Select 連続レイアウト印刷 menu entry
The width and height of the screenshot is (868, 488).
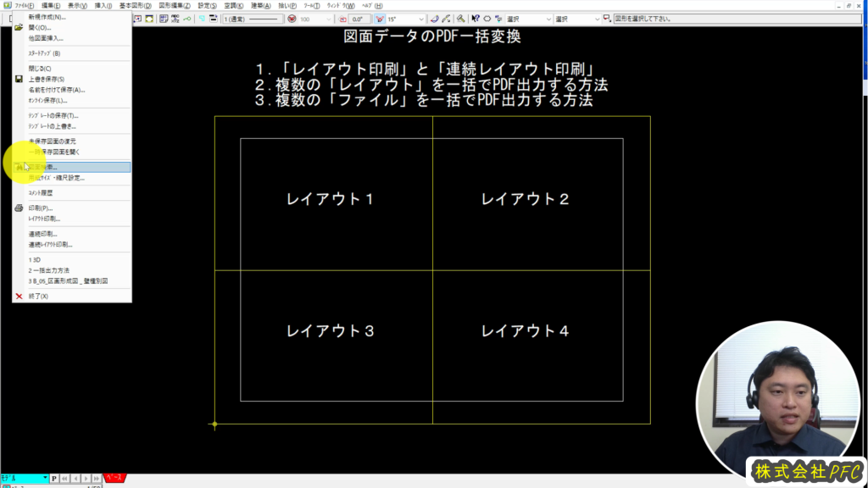coord(50,244)
